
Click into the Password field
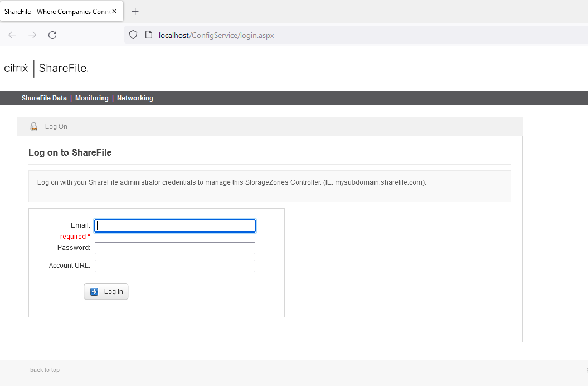click(175, 248)
